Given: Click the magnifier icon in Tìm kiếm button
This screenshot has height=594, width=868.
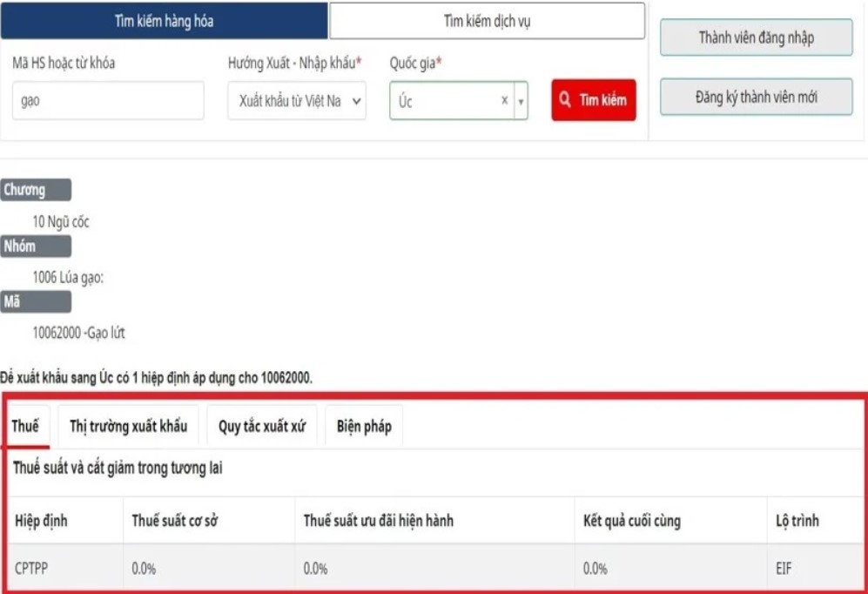Looking at the screenshot, I should pos(565,99).
